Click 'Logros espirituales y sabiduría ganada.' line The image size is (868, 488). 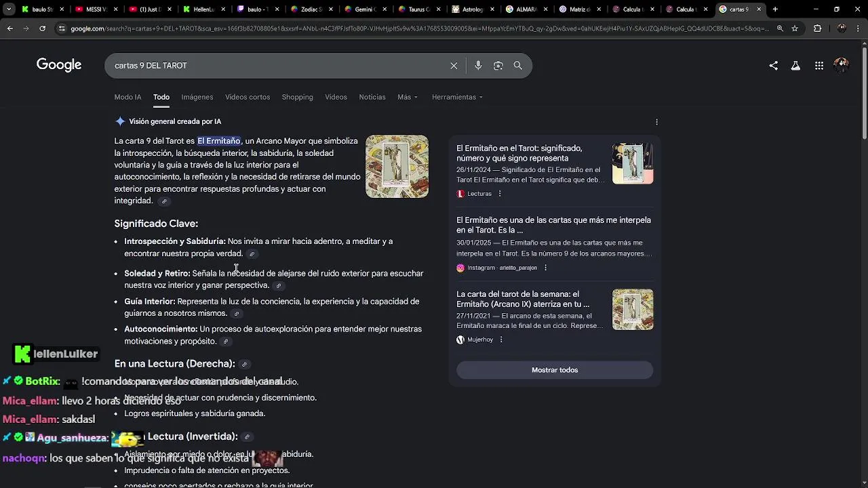195,413
